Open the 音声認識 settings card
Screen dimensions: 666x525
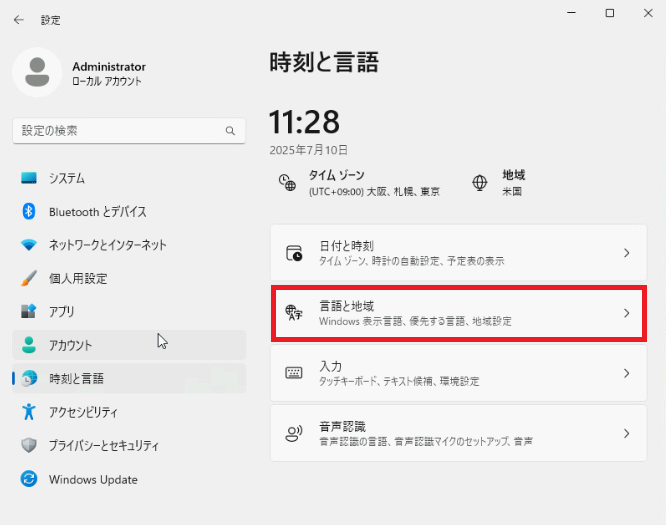pos(459,434)
